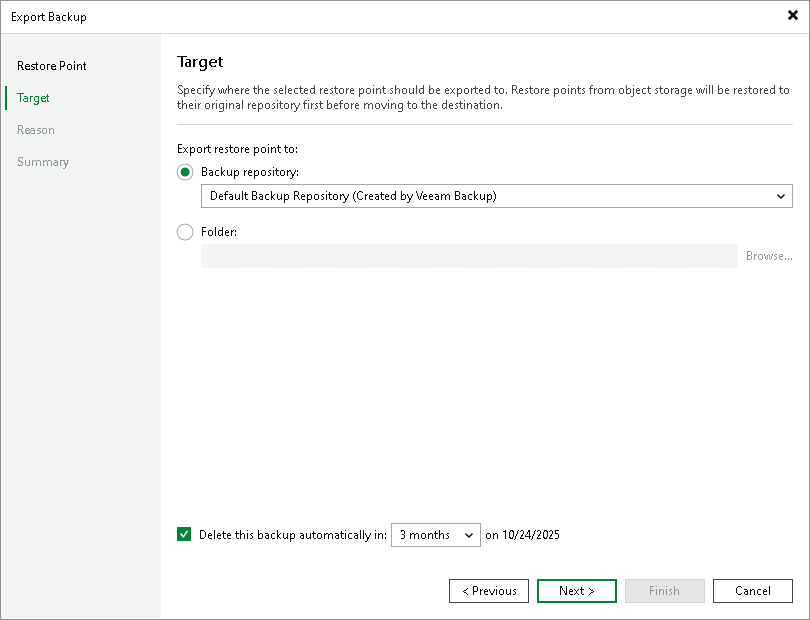Close the Export Backup dialog

click(793, 16)
